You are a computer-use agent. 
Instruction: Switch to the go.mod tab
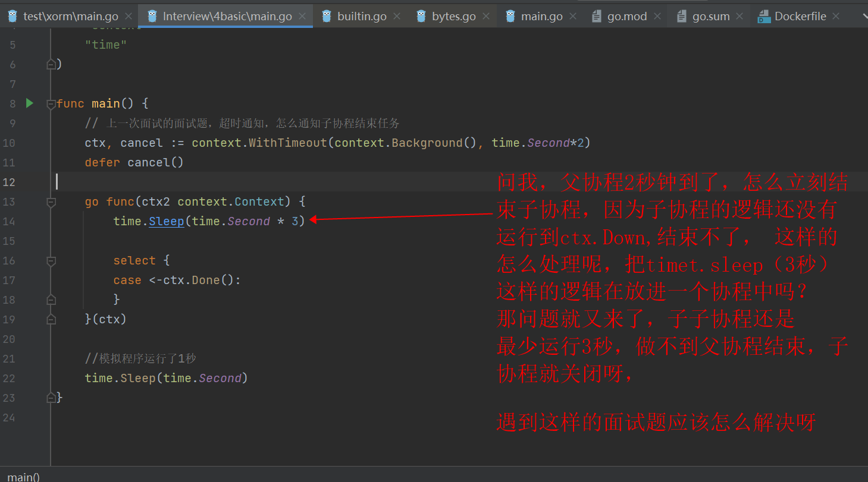tap(627, 17)
